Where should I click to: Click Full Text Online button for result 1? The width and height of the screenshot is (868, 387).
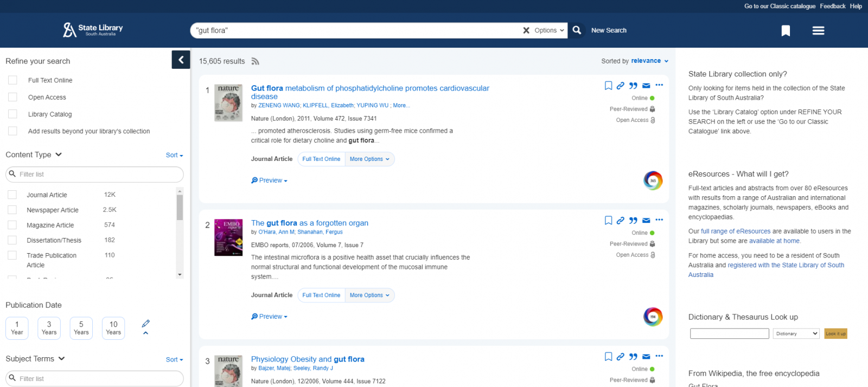click(x=321, y=159)
